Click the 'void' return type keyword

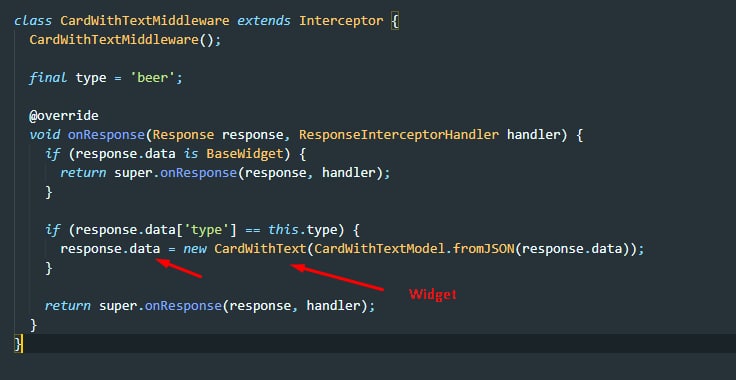pos(45,135)
